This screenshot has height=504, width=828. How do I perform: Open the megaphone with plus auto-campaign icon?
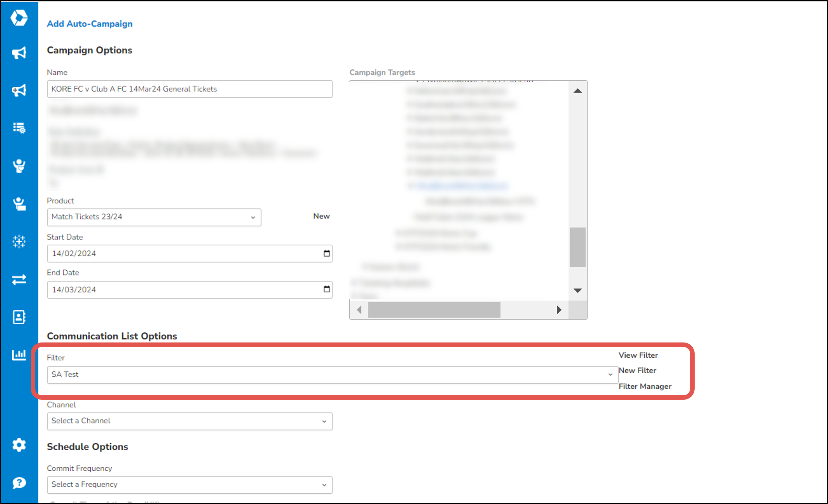pos(19,90)
